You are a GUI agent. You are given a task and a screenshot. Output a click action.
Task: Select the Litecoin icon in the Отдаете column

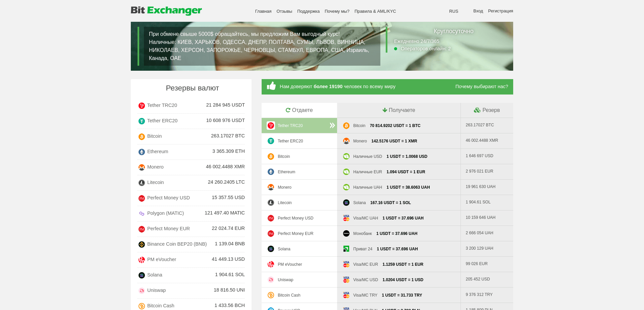tap(270, 202)
